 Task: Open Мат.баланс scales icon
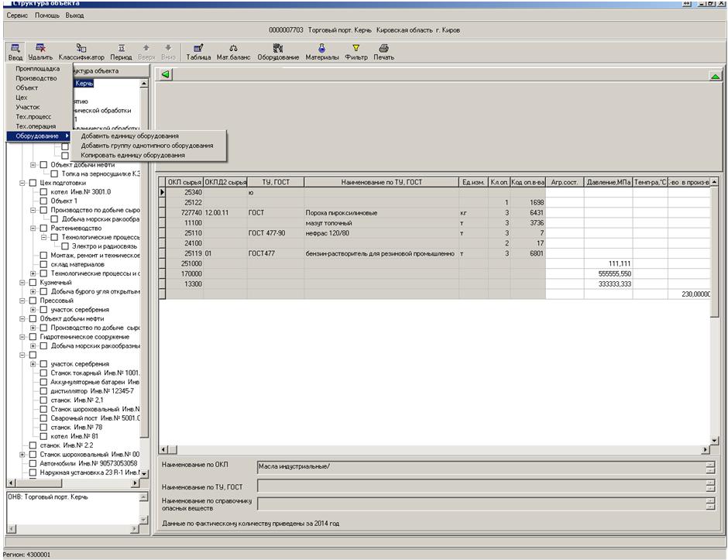233,48
